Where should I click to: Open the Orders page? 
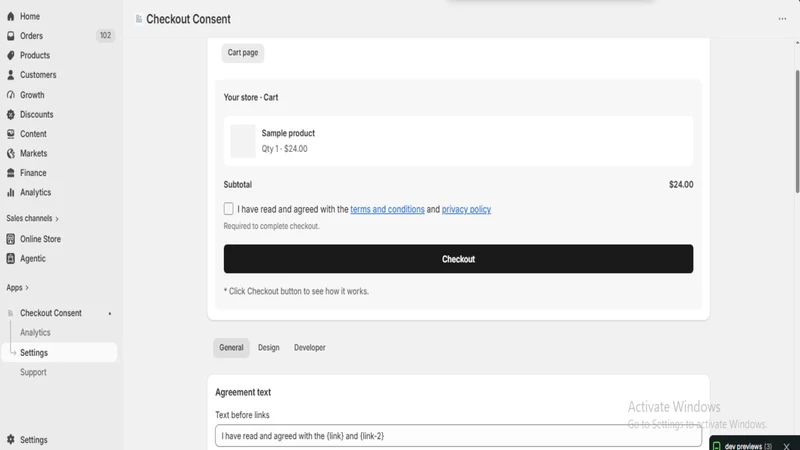(x=31, y=36)
